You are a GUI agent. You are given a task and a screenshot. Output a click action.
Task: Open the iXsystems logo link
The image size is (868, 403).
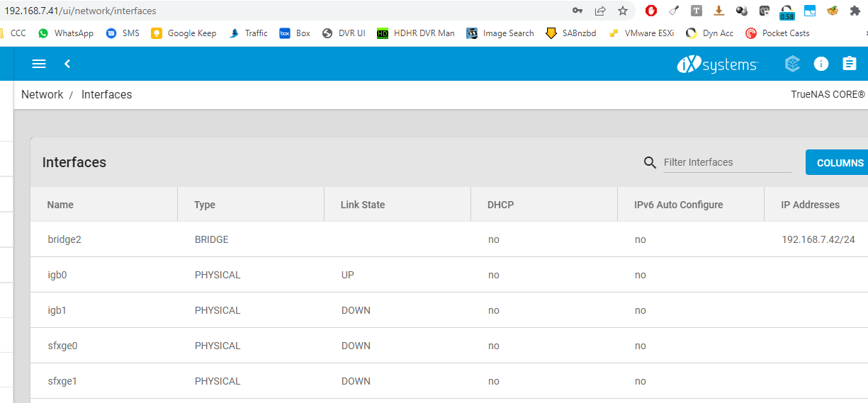point(718,64)
